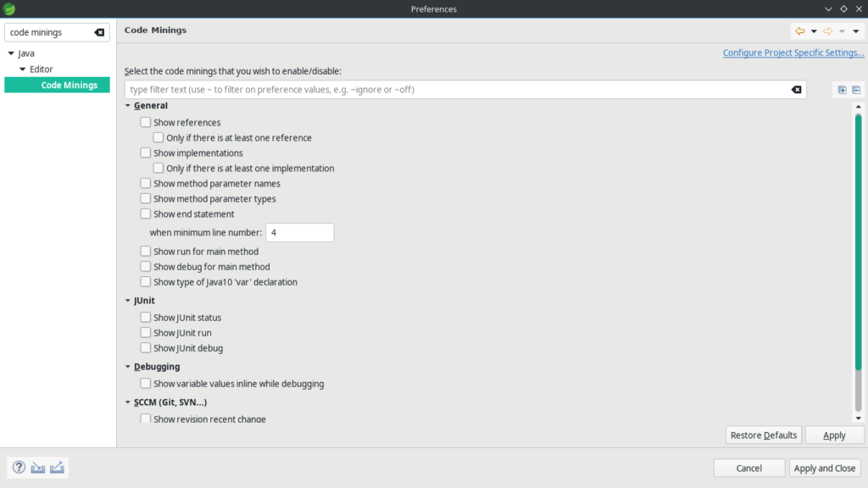Enable Show end statement
868x488 pixels.
(x=146, y=213)
